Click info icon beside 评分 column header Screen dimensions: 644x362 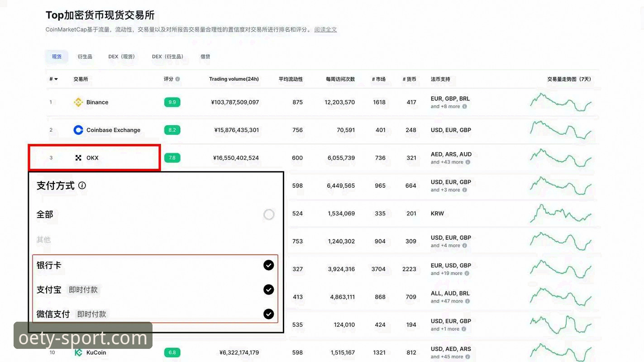(177, 79)
